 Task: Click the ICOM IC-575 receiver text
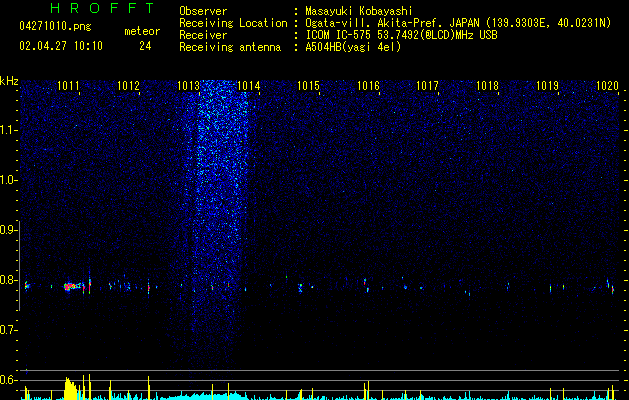(401, 35)
